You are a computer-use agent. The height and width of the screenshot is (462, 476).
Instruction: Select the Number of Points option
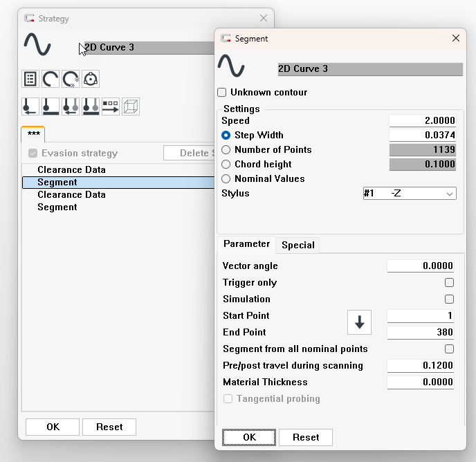click(226, 149)
